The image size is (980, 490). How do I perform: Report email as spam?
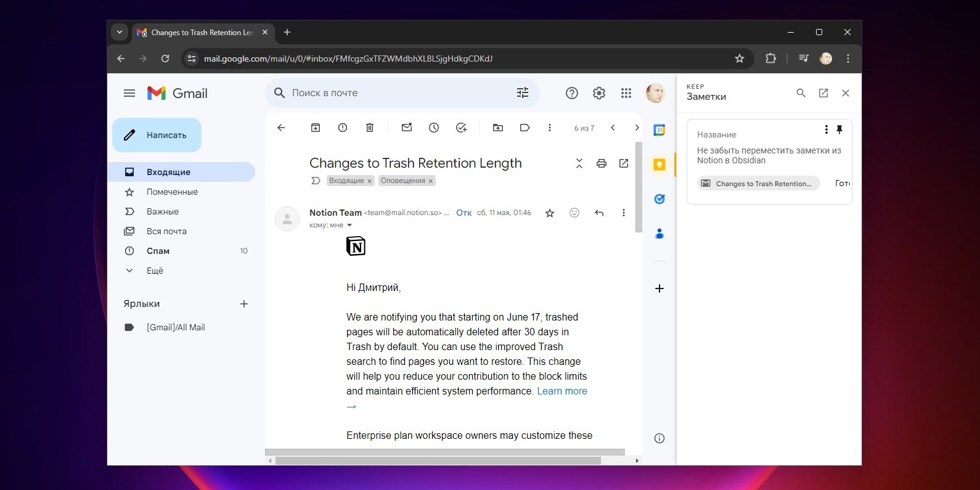click(x=343, y=128)
